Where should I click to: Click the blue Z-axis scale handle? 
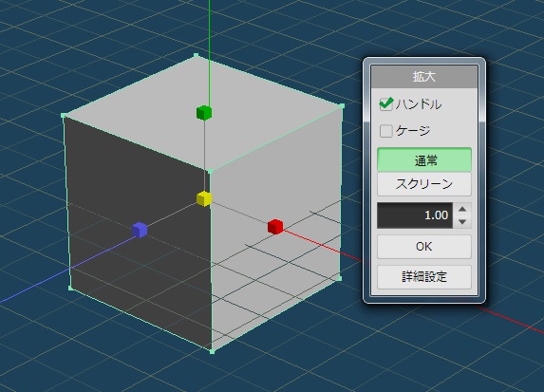tap(140, 230)
